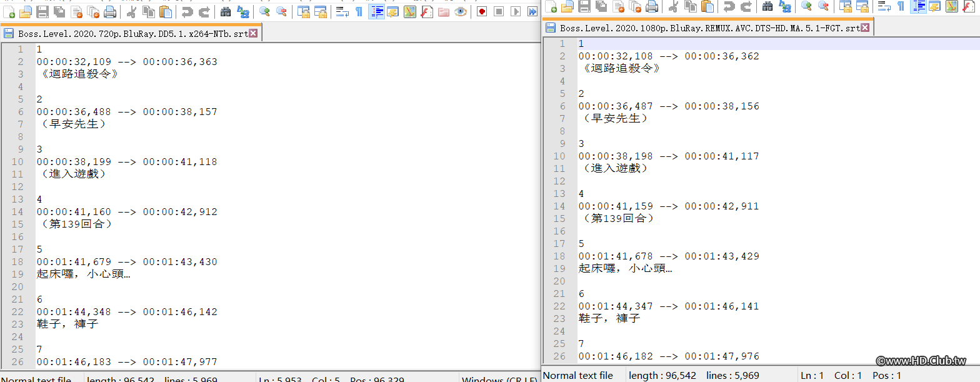This screenshot has width=980, height=382.
Task: Close the 720p NTb.srt tab
Action: coord(253,33)
